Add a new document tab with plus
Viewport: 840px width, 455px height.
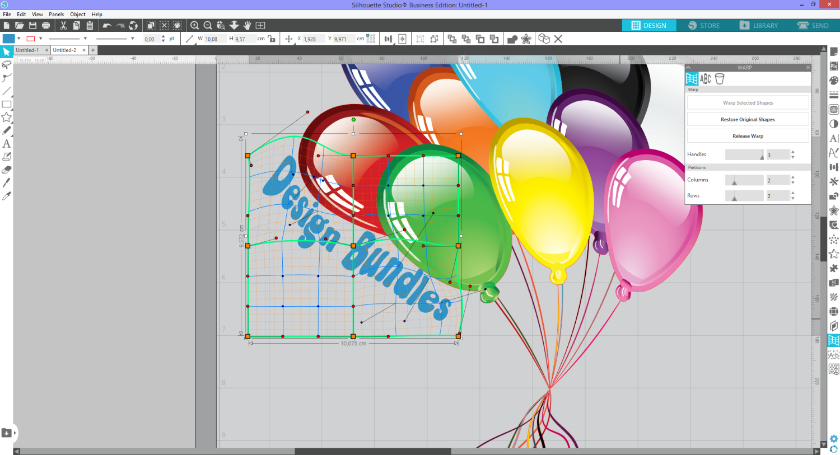(x=93, y=50)
